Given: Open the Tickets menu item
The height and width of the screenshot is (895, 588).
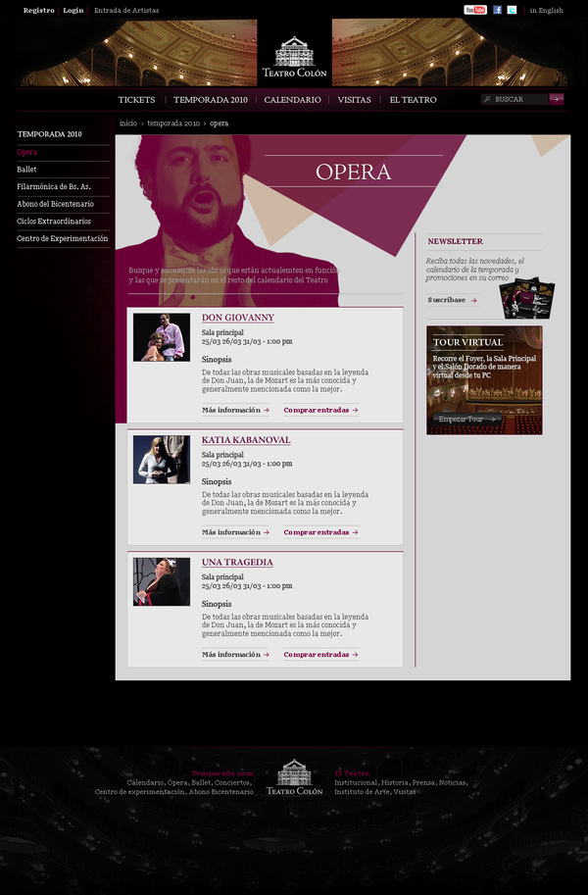Looking at the screenshot, I should click(x=136, y=100).
